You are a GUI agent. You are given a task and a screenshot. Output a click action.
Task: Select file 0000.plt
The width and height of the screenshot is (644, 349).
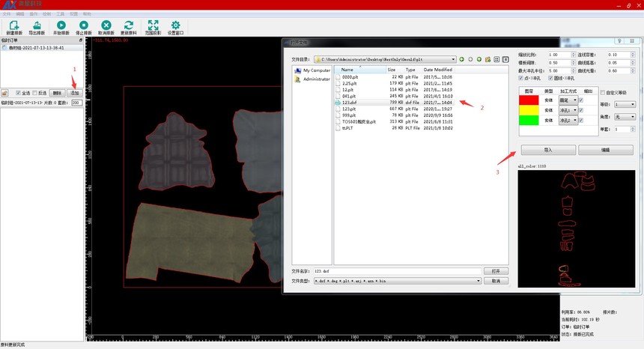tap(350, 77)
